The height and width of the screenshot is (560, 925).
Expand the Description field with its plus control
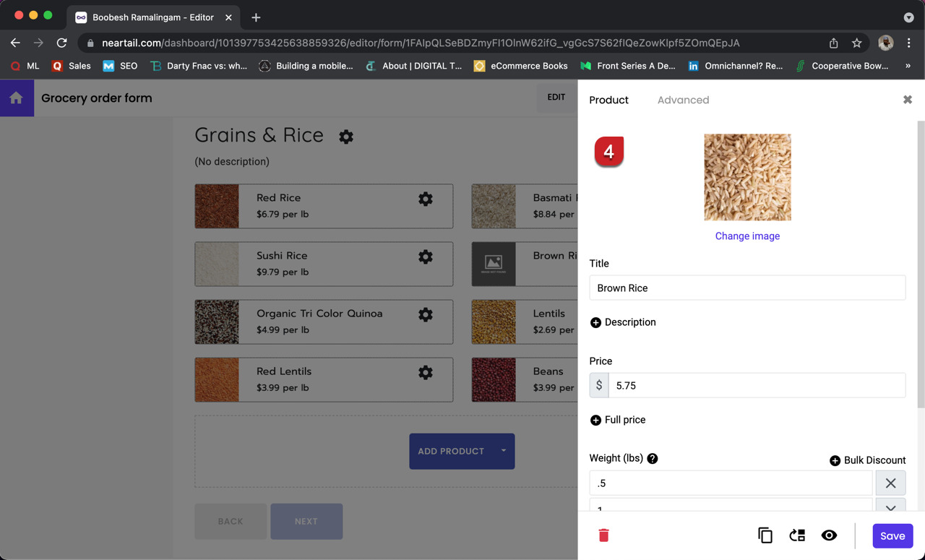[595, 322]
